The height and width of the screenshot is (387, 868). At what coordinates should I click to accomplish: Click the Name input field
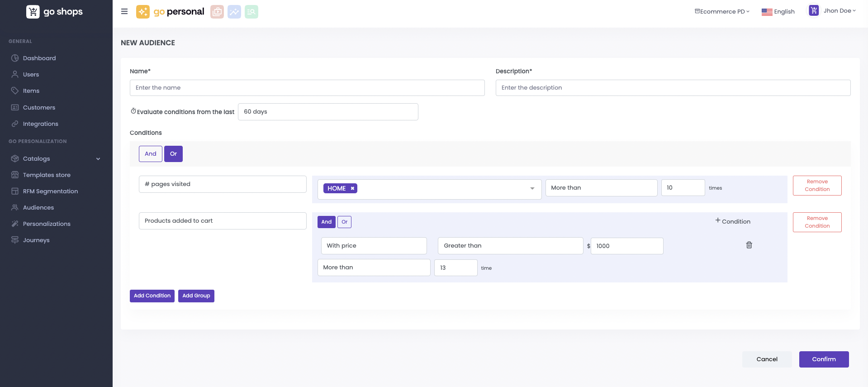pyautogui.click(x=307, y=88)
